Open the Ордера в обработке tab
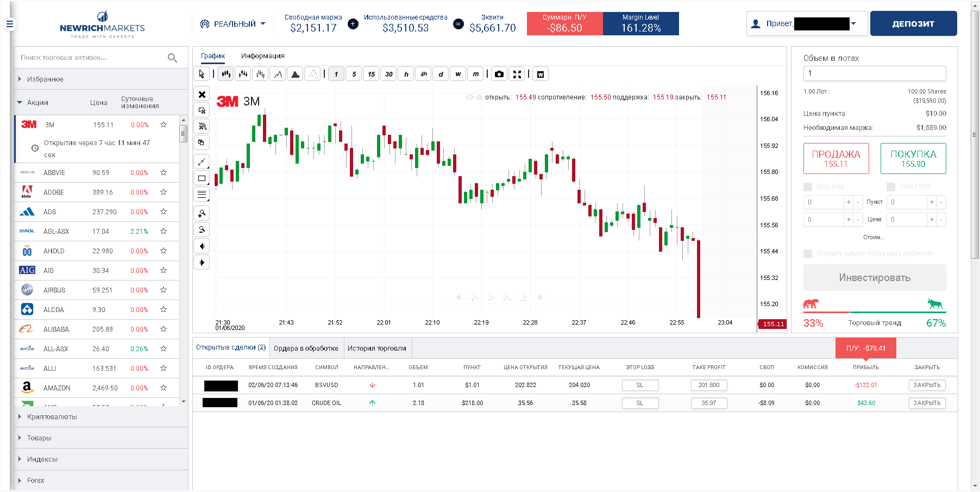 [306, 348]
